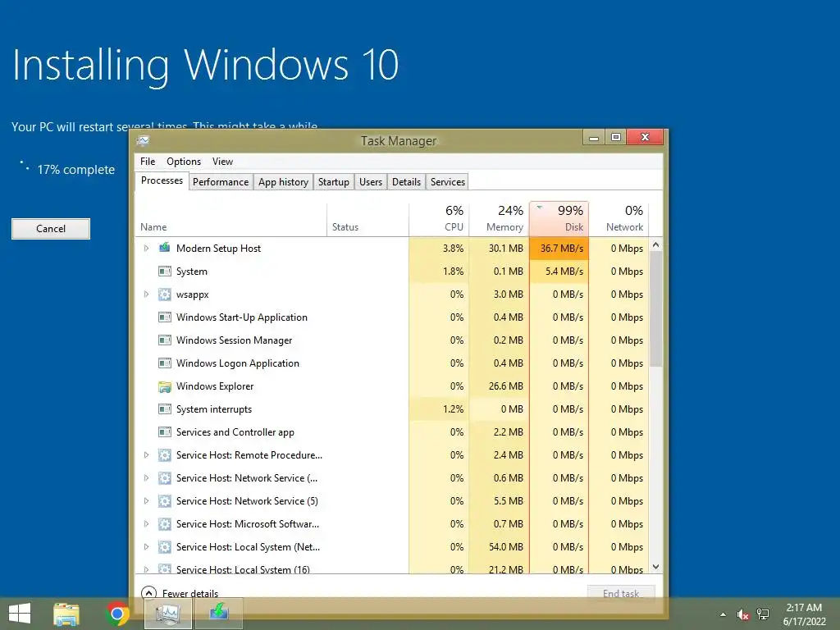Expand the Modern Setup Host process
The height and width of the screenshot is (630, 840).
146,248
